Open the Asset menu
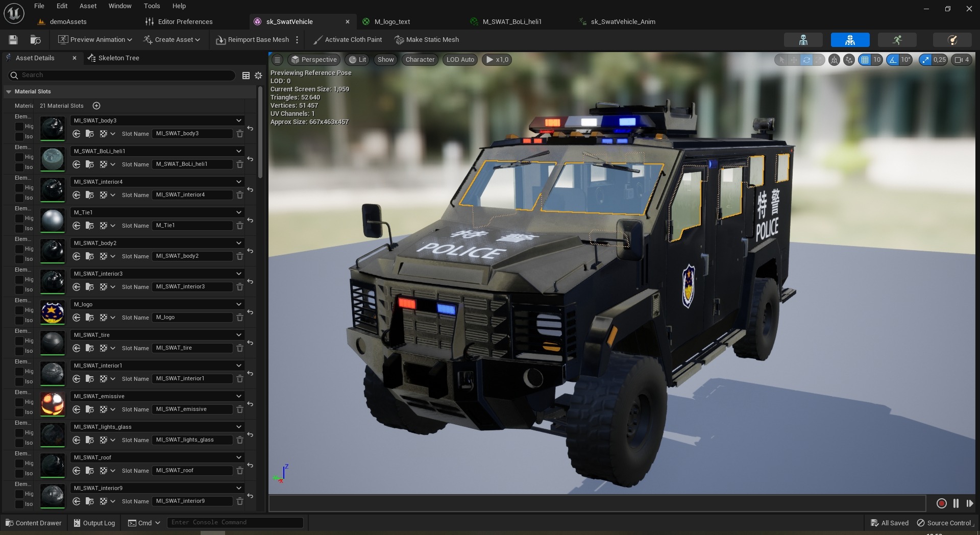The image size is (980, 535). coord(88,6)
